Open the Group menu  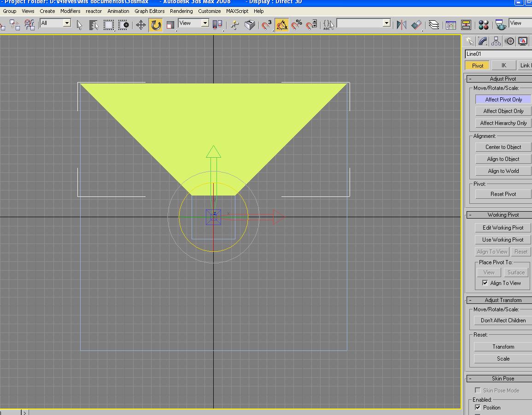[x=10, y=11]
